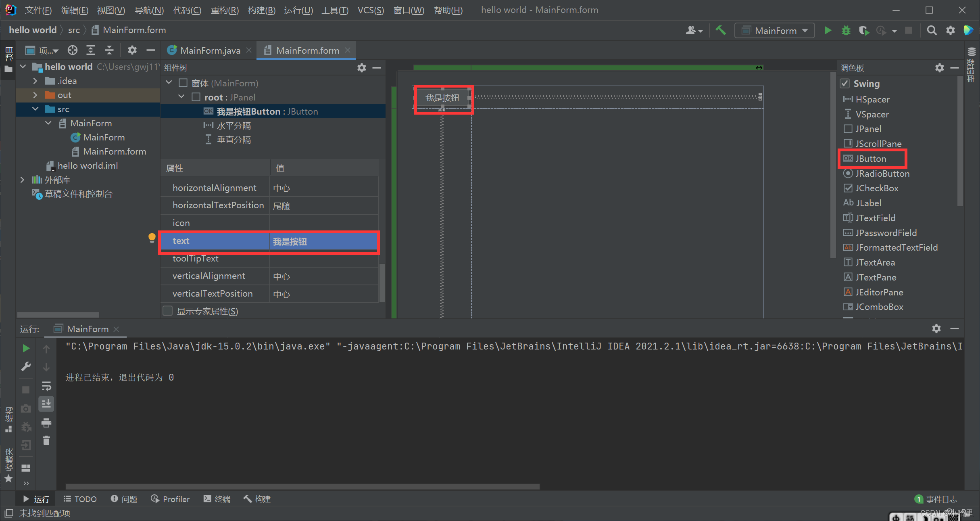Enable the show expert properties checkbox
This screenshot has width=980, height=521.
point(168,311)
